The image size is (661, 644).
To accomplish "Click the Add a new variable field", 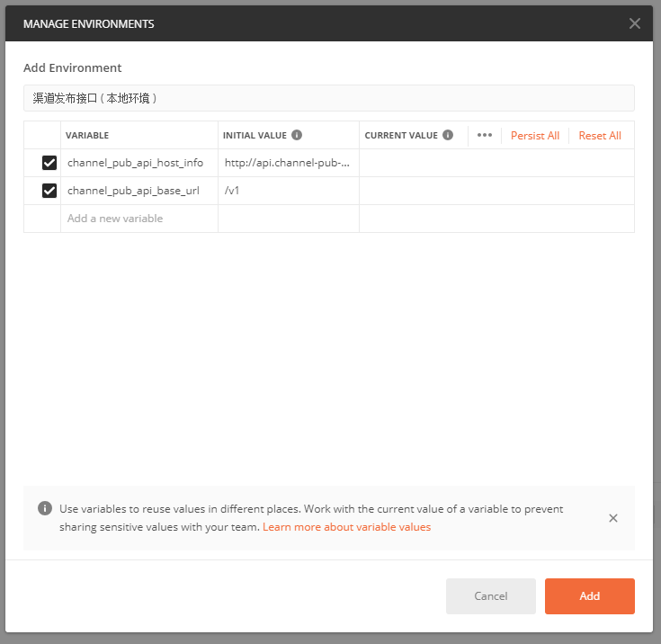I will point(138,219).
